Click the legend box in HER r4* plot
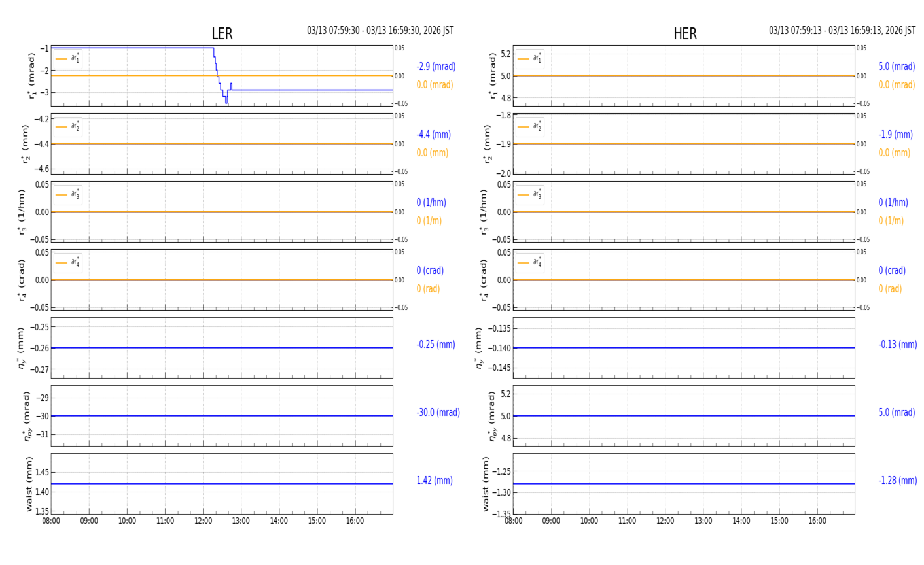This screenshot has height=565, width=924. point(529,263)
